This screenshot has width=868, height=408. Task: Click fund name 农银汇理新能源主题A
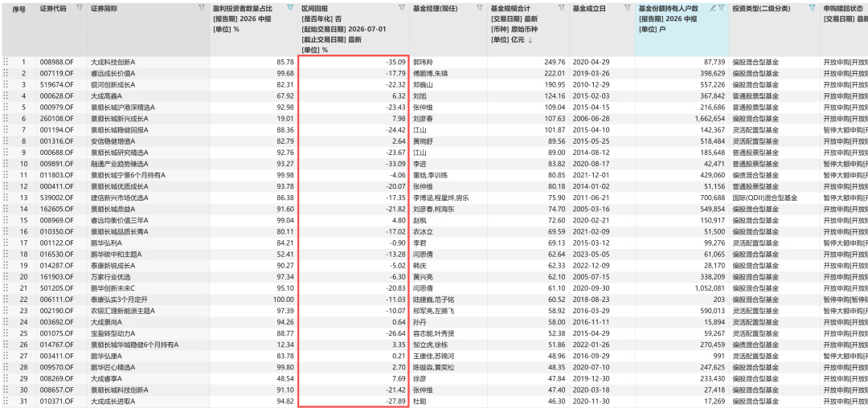(x=123, y=311)
